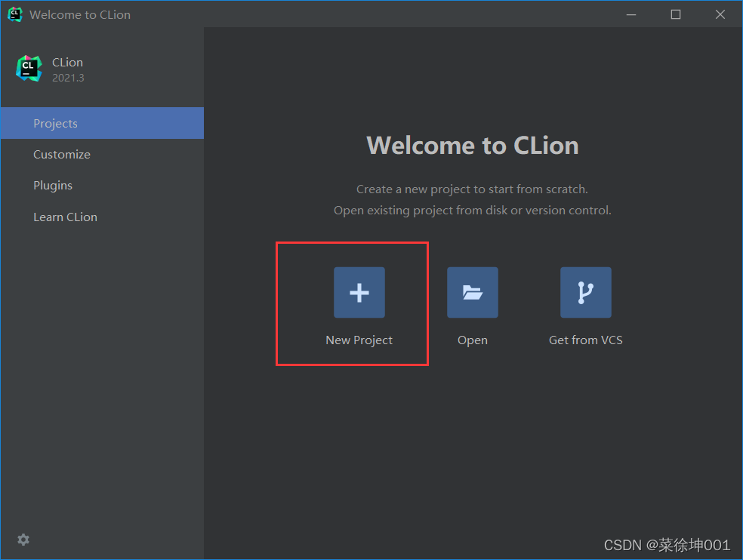Image resolution: width=743 pixels, height=560 pixels.
Task: Select the Projects tab
Action: 103,123
